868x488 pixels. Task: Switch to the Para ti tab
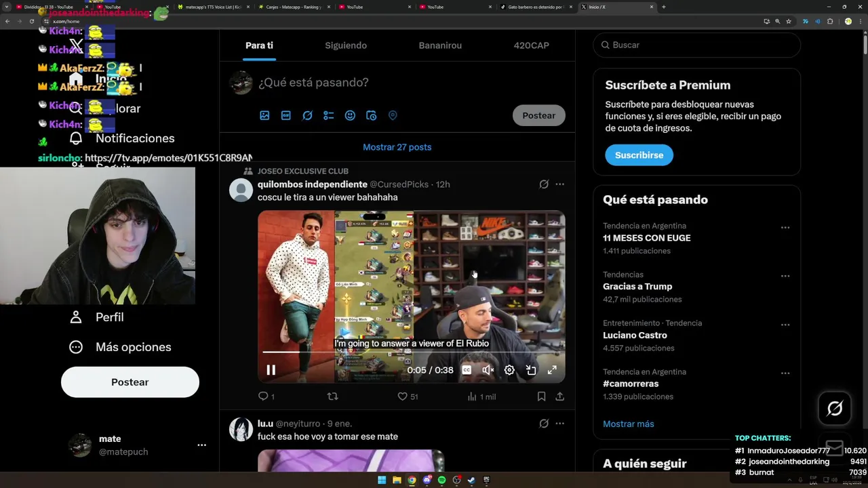(x=259, y=45)
